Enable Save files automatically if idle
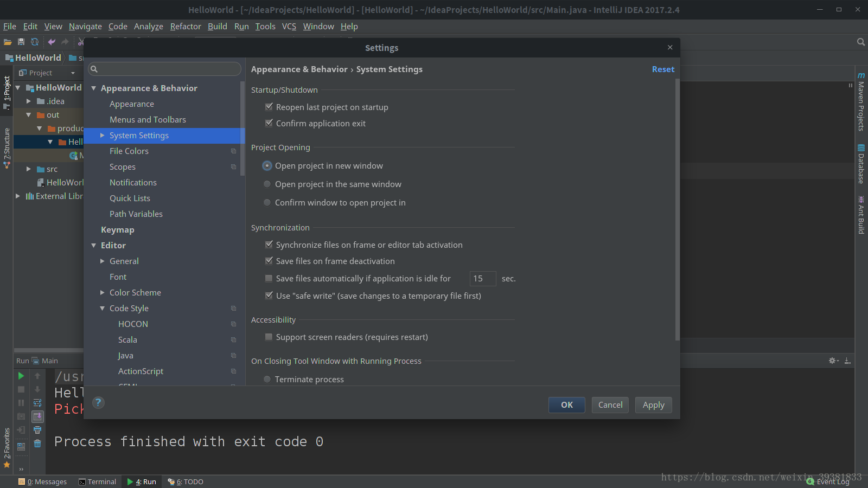868x488 pixels. 269,278
